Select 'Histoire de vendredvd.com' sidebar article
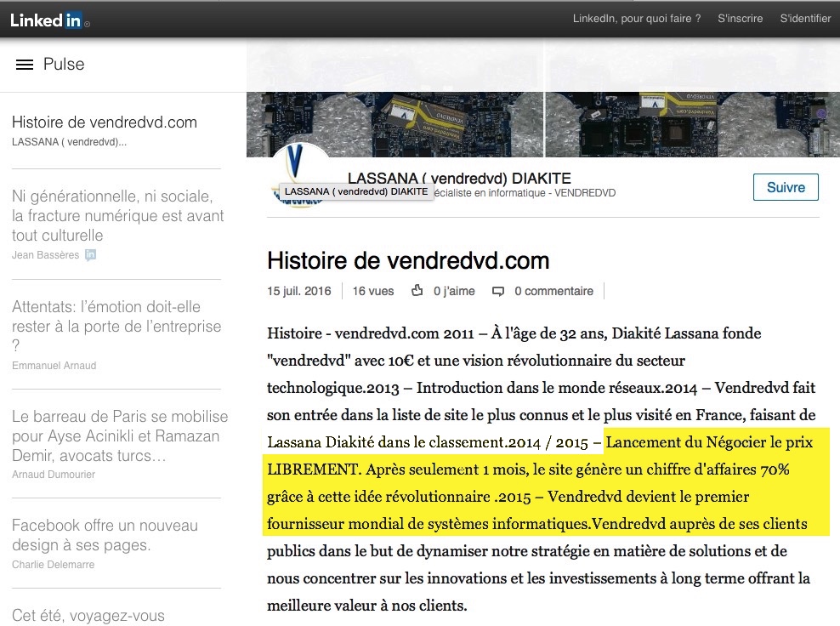The width and height of the screenshot is (840, 626). tap(105, 122)
